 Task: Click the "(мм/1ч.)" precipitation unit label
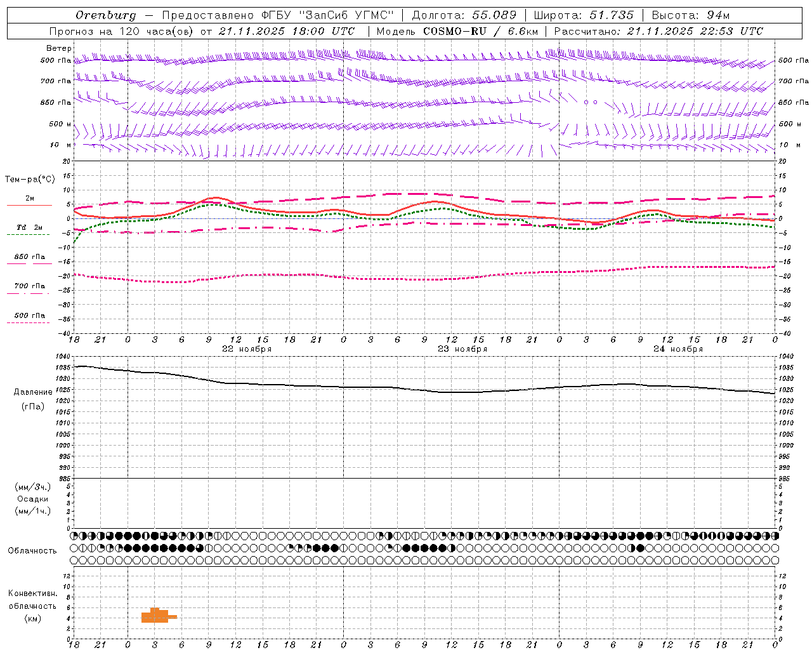pos(32,511)
